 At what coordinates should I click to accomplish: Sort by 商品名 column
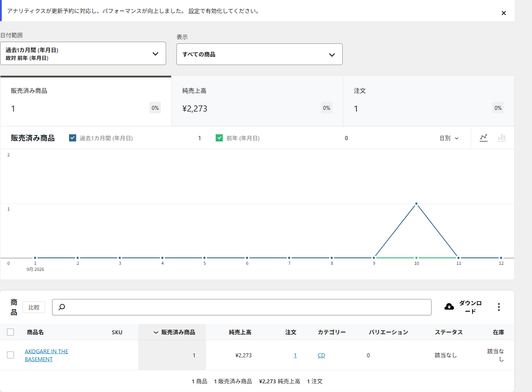pos(35,332)
